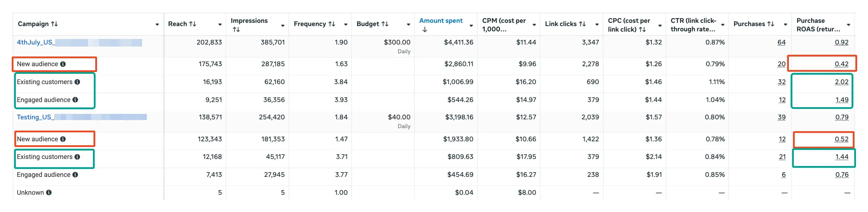This screenshot has height=212, width=868.
Task: Sort the table by Reach
Action: click(192, 24)
